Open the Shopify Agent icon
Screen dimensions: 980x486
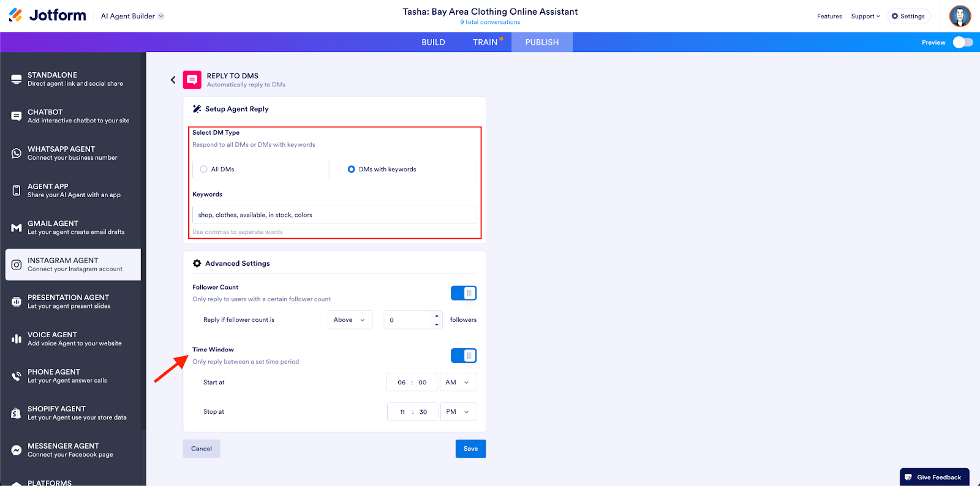[17, 413]
